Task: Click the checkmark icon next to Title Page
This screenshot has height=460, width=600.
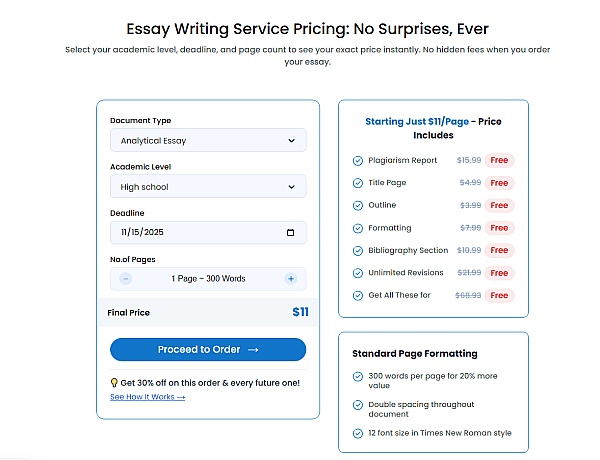Action: pyautogui.click(x=358, y=183)
